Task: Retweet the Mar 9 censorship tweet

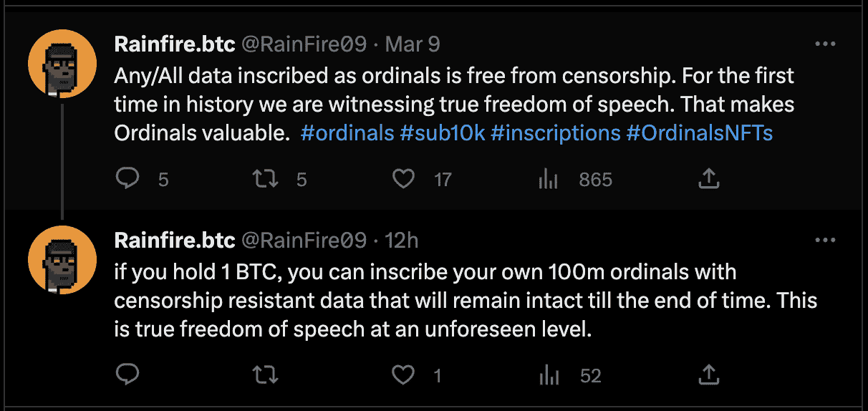Action: coord(266,178)
